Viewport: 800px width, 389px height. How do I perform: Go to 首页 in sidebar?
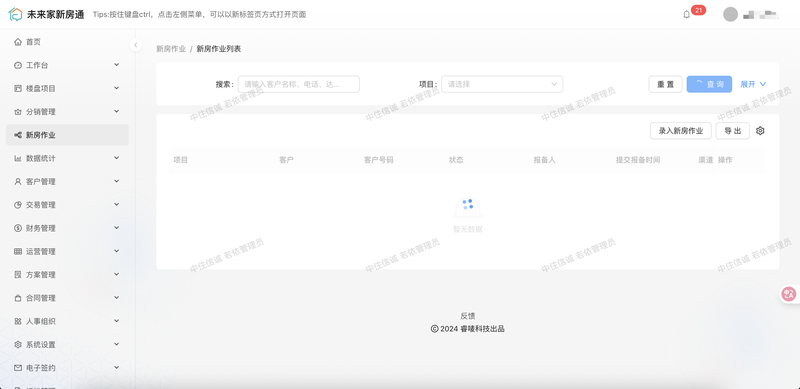(67, 42)
